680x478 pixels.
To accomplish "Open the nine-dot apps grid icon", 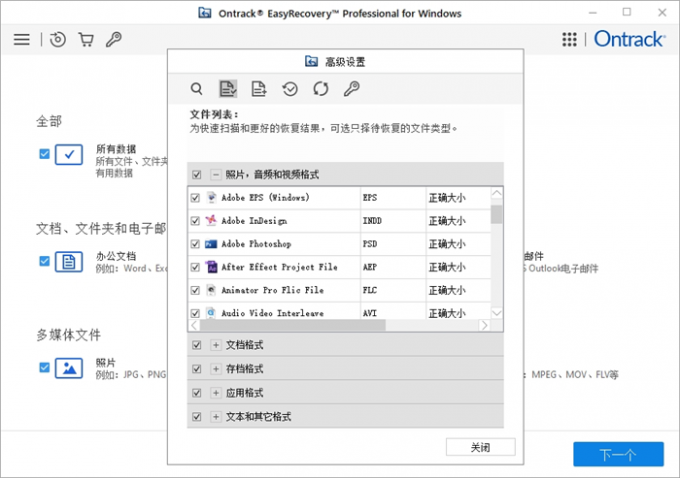I will [569, 39].
